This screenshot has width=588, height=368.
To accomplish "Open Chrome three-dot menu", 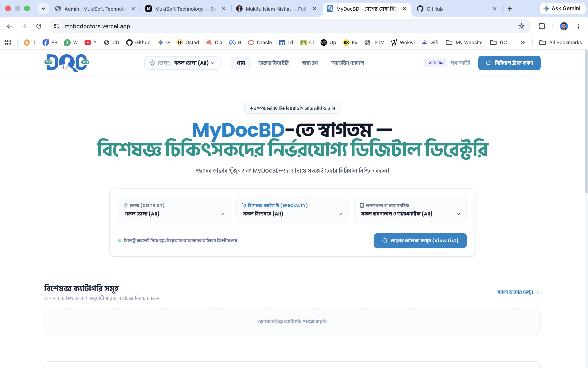I will coord(579,26).
